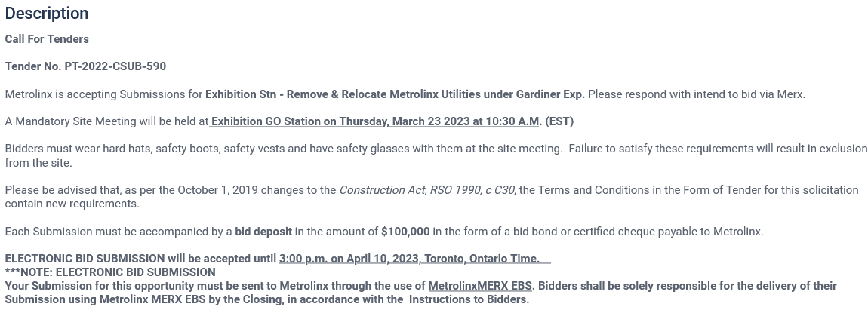Click the underlined 3:00 p.m. April 10 deadline
Image resolution: width=868 pixels, height=313 pixels.
point(409,259)
